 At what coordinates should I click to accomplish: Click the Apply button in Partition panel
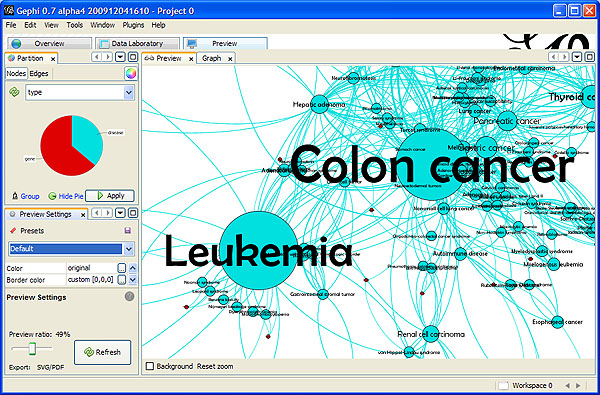point(110,196)
